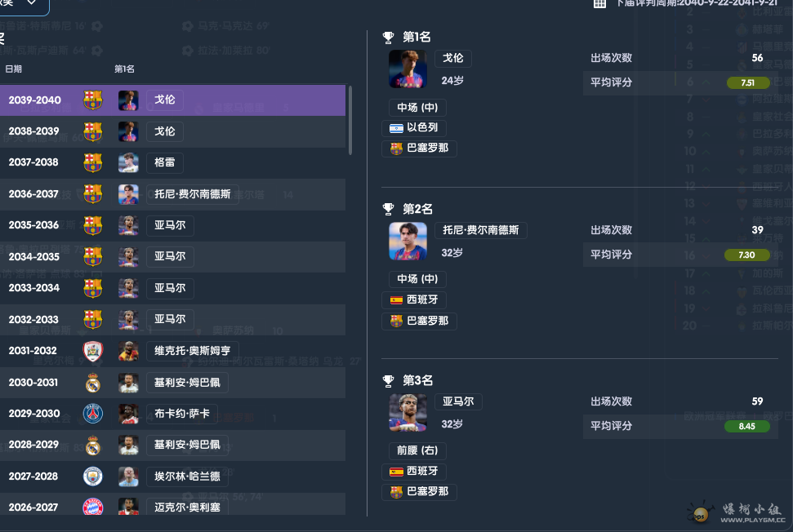Select the 2038-2039 season row
Screen dimensions: 793x532
172,131
